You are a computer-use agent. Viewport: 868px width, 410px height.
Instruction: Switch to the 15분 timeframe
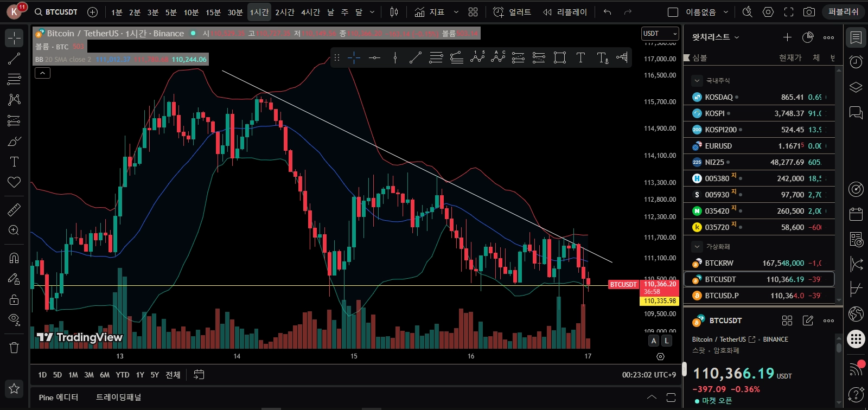(213, 12)
